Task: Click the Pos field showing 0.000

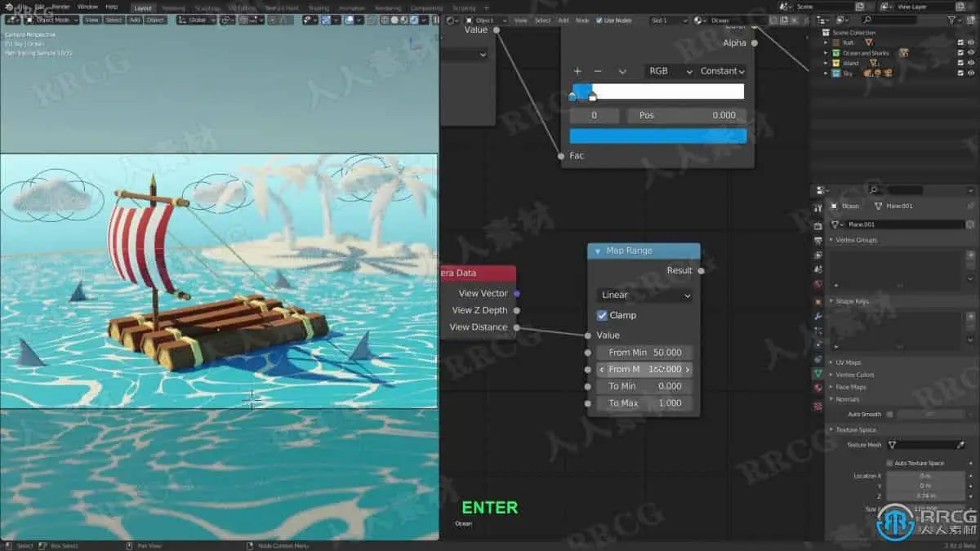Action: (x=687, y=115)
